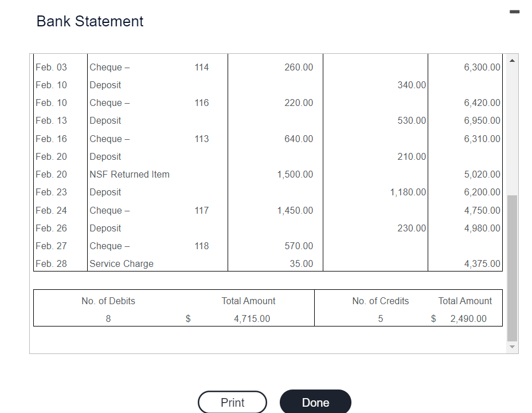The height and width of the screenshot is (413, 532).
Task: Click the Done button
Action: point(315,402)
